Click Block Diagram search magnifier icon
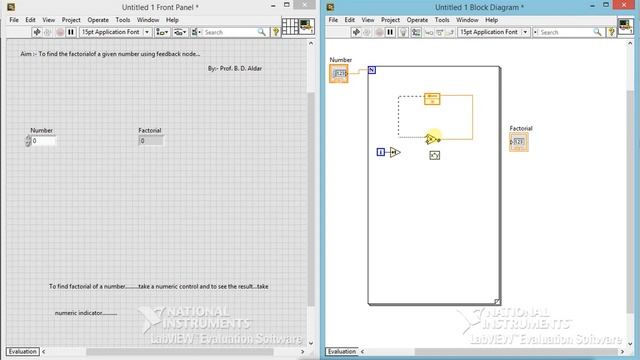This screenshot has height=360, width=640. [x=597, y=32]
